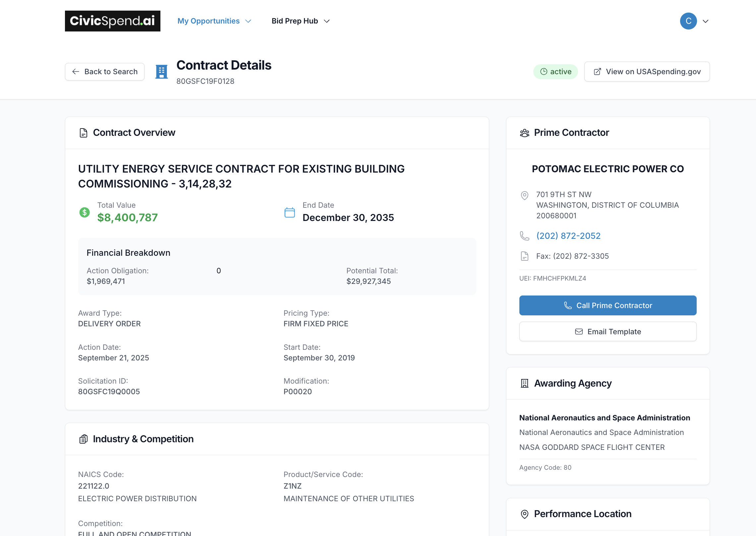Click the building icon in Awarding Agency panel

coord(524,384)
